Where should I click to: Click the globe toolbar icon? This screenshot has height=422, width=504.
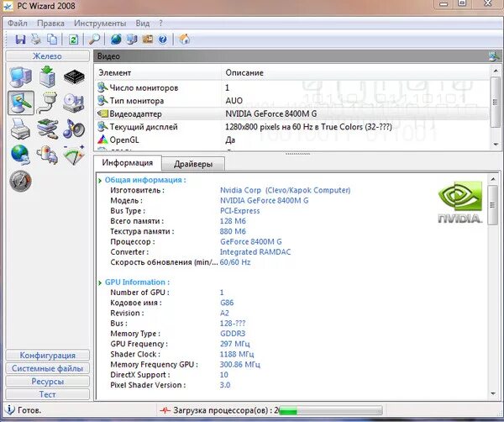coord(116,40)
